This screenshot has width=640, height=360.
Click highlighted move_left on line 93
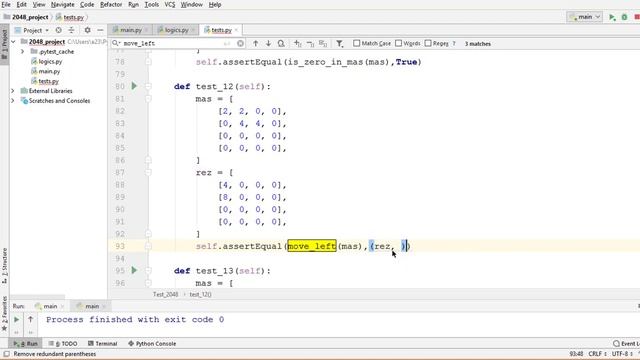(x=312, y=246)
